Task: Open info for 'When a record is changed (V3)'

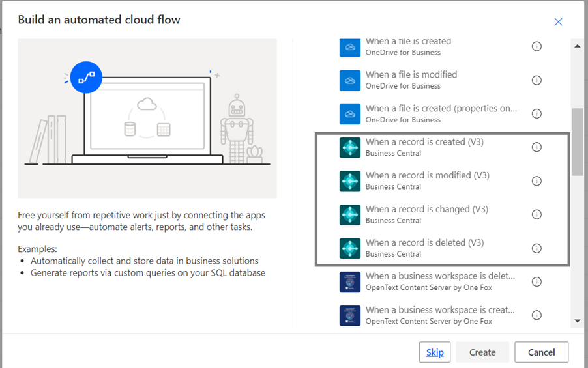Action: tap(537, 214)
